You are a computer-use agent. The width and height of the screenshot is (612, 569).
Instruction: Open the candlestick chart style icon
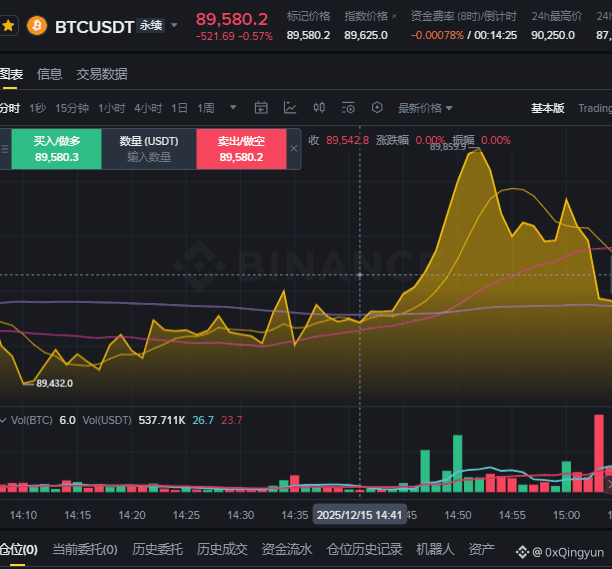click(319, 107)
